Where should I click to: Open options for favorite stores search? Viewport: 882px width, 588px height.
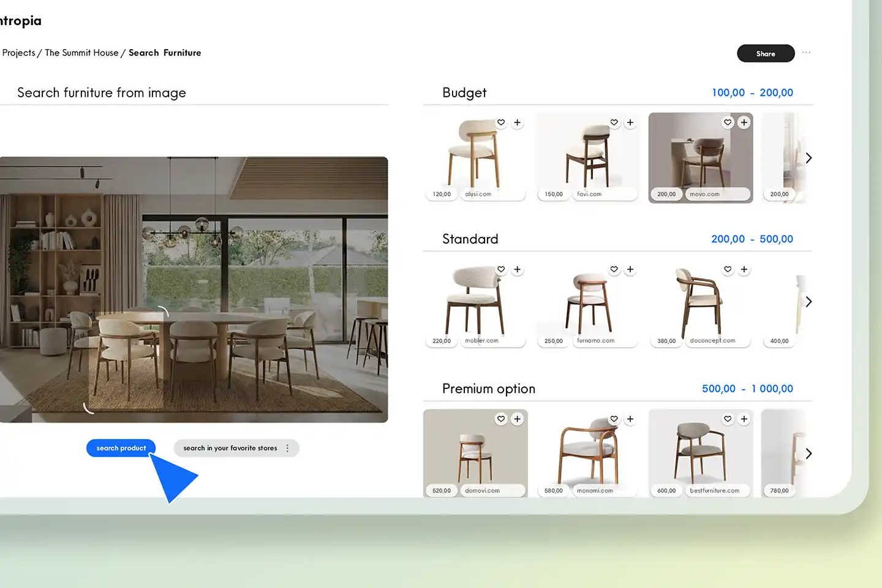click(x=287, y=448)
